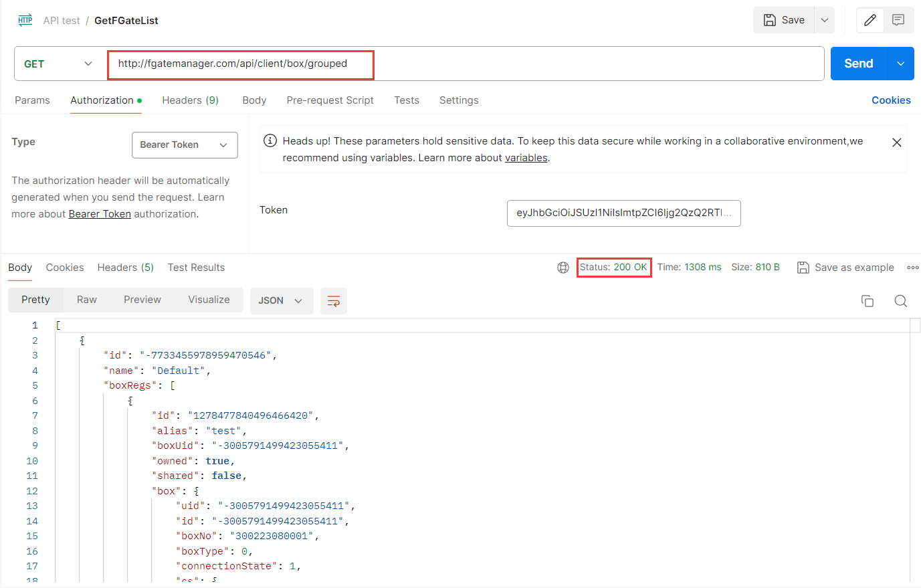Click the shared false value
This screenshot has height=588, width=921.
[x=226, y=476]
